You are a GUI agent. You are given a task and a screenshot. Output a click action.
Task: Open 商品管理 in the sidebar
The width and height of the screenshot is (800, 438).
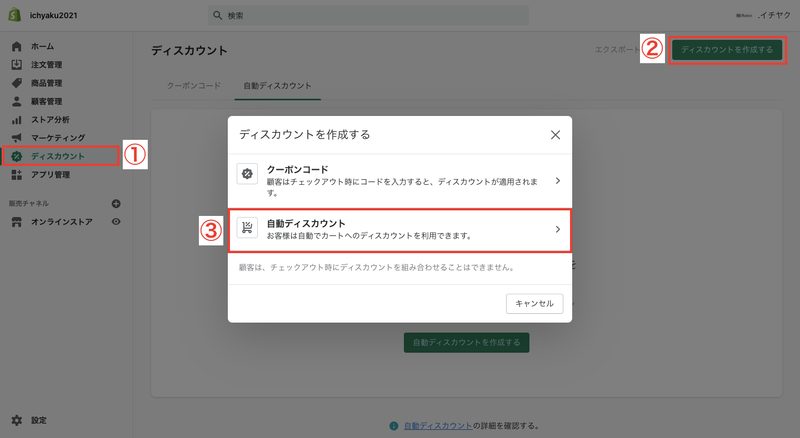(46, 83)
